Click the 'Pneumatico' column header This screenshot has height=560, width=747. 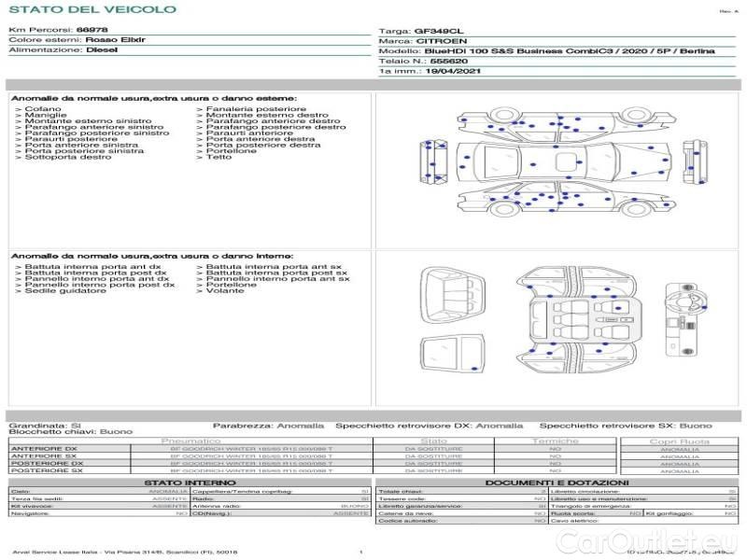[191, 441]
